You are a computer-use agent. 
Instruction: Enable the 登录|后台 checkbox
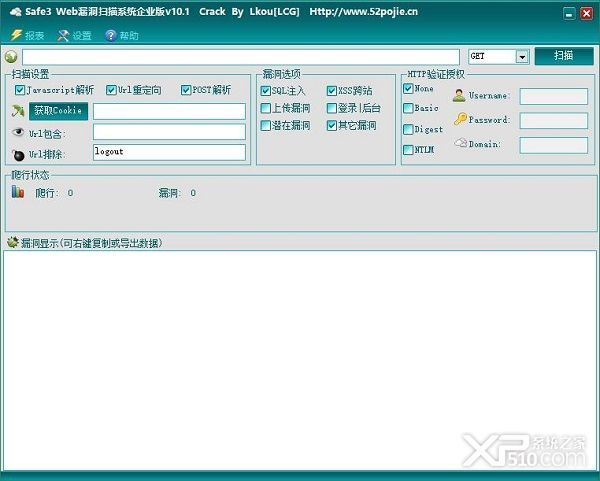(x=332, y=108)
